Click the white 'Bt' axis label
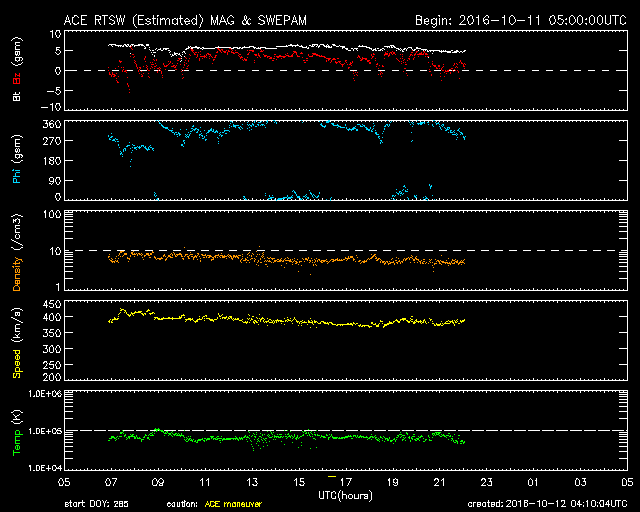This screenshot has height=512, width=640. (16, 96)
